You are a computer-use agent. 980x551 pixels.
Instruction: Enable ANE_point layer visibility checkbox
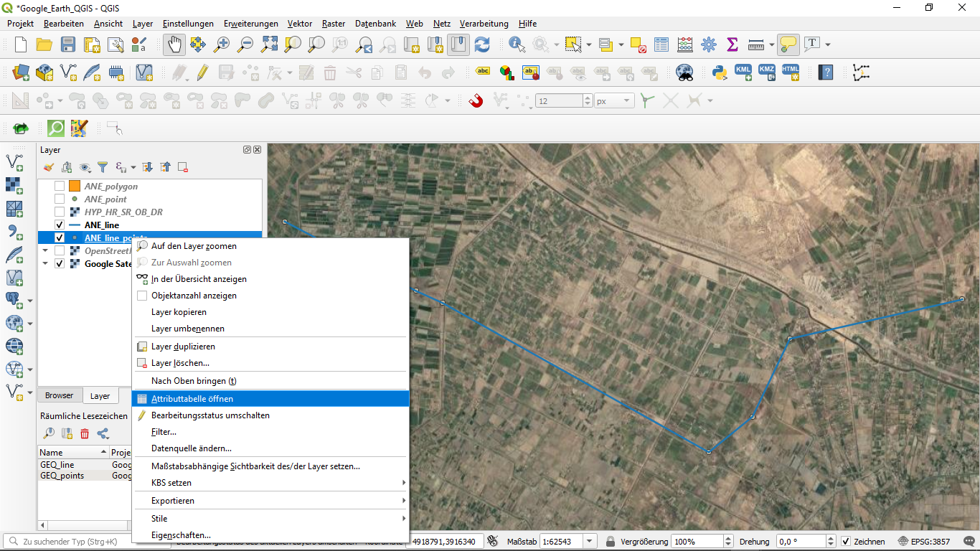[60, 199]
